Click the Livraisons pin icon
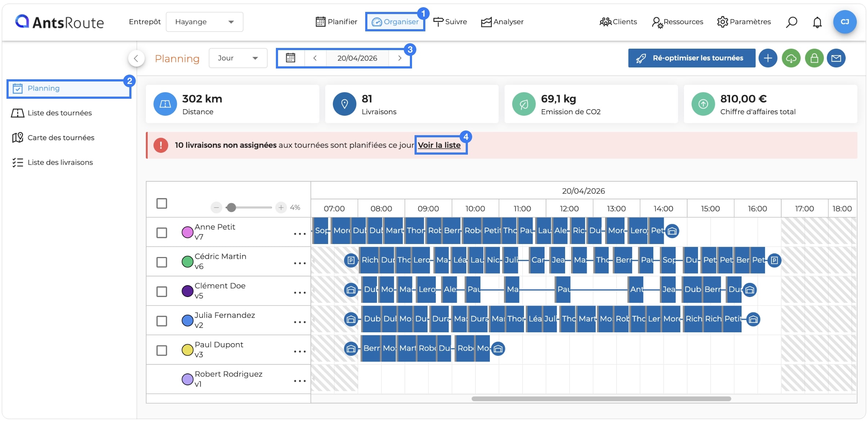Image resolution: width=868 pixels, height=421 pixels. 344,104
